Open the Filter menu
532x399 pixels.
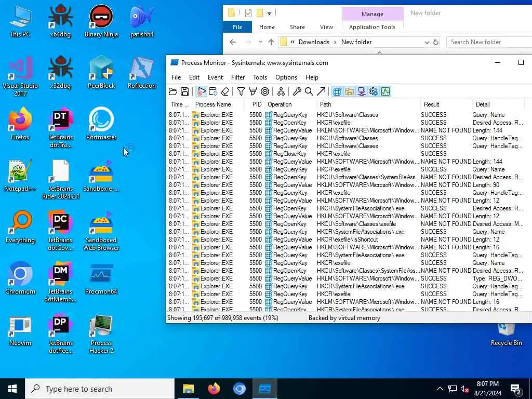[238, 77]
